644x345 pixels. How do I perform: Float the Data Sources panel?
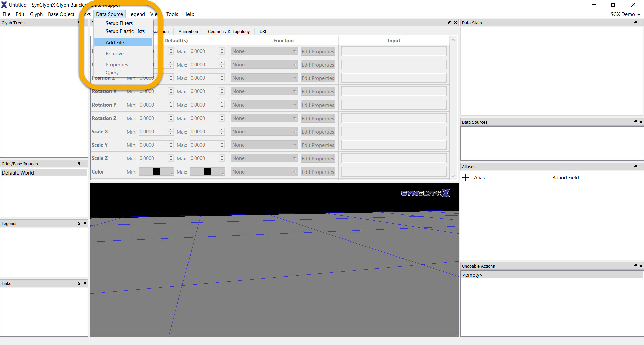click(x=635, y=122)
